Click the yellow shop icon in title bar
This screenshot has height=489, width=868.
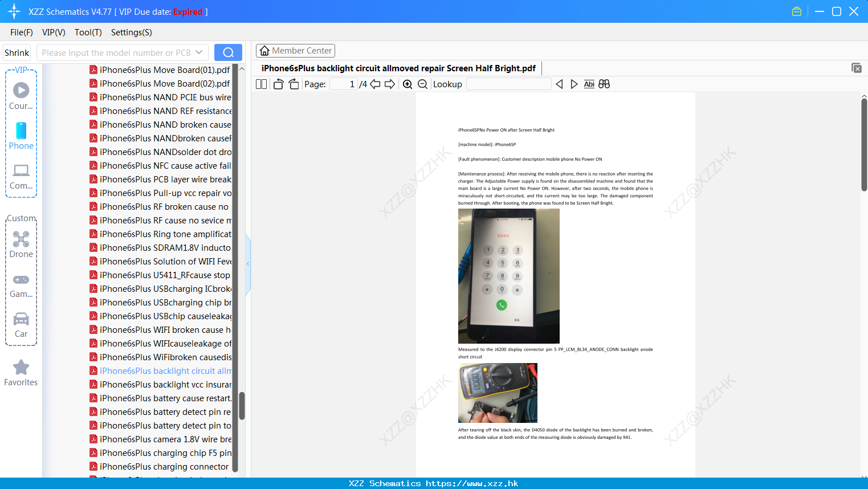point(797,11)
